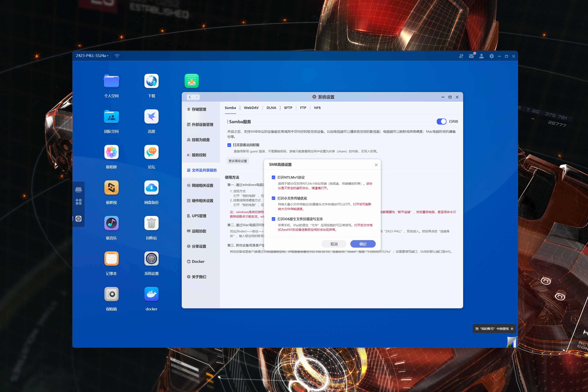Viewport: 588px width, 392px height.
Task: Open the 系统设置 desktop app icon
Action: [151, 258]
